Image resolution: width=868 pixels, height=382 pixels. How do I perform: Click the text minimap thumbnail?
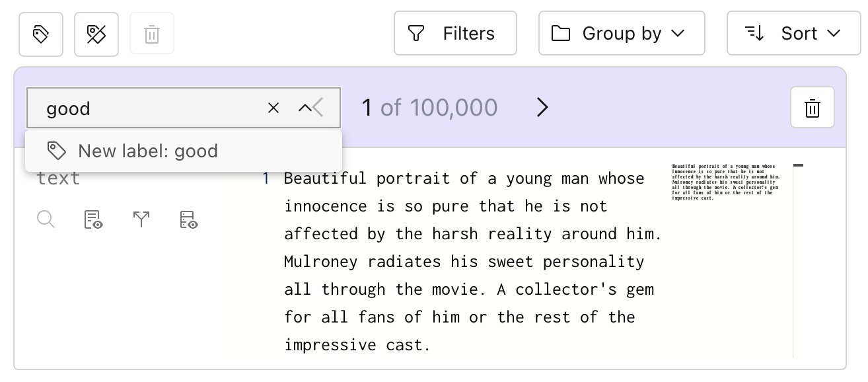(x=726, y=182)
